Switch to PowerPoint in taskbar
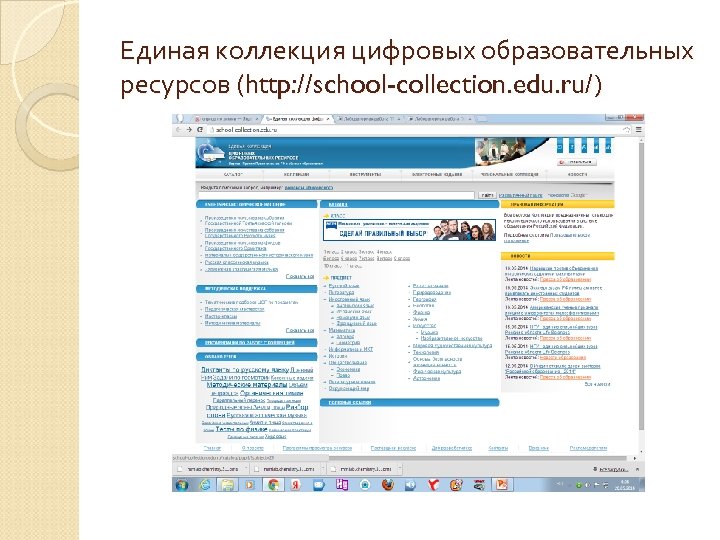 501,484
